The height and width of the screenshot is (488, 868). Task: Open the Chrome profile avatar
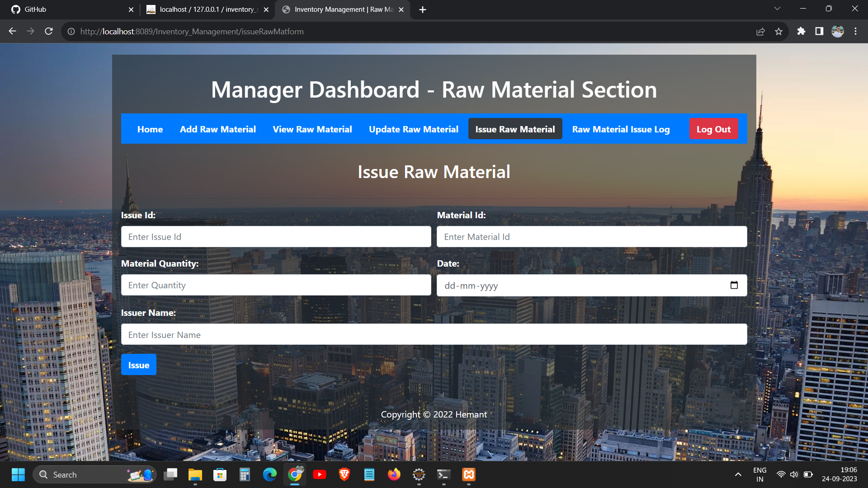point(838,31)
